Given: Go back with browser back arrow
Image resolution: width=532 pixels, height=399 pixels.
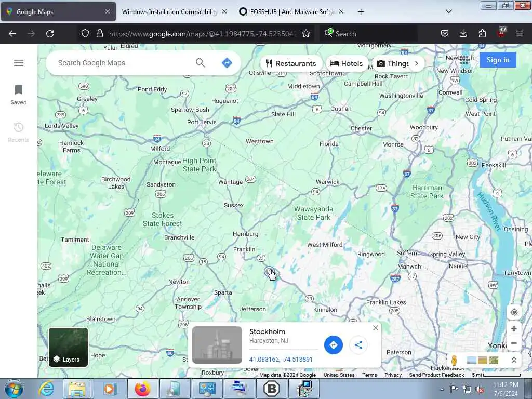Looking at the screenshot, I should (x=12, y=34).
